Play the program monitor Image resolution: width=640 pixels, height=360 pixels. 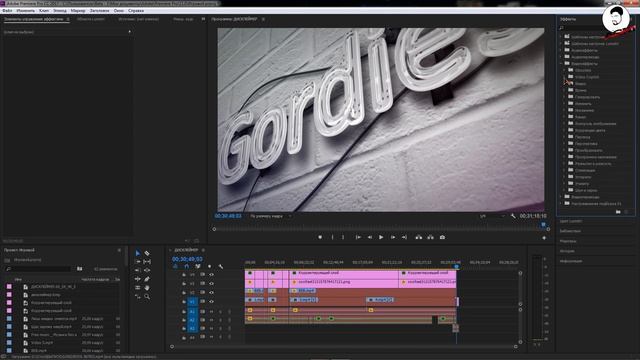pos(381,237)
